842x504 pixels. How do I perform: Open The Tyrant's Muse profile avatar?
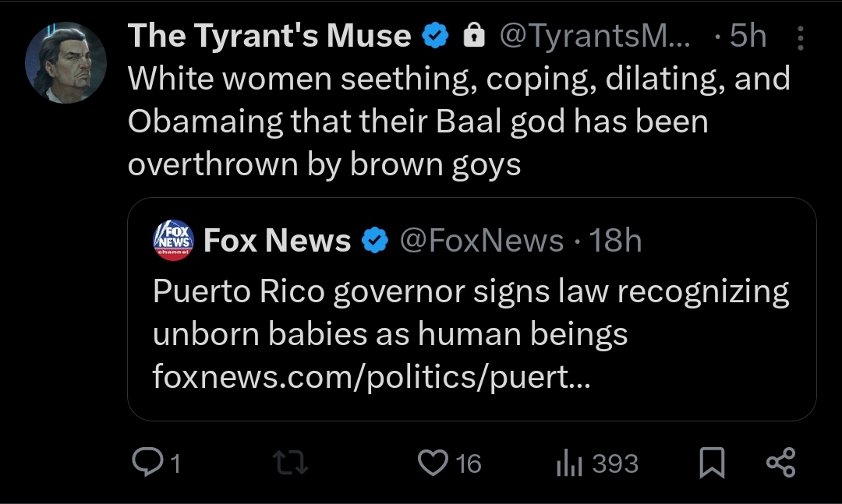coord(65,63)
